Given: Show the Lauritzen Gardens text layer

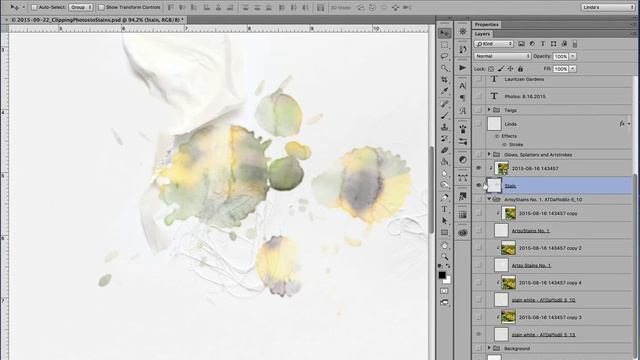Looking at the screenshot, I should pyautogui.click(x=479, y=79).
